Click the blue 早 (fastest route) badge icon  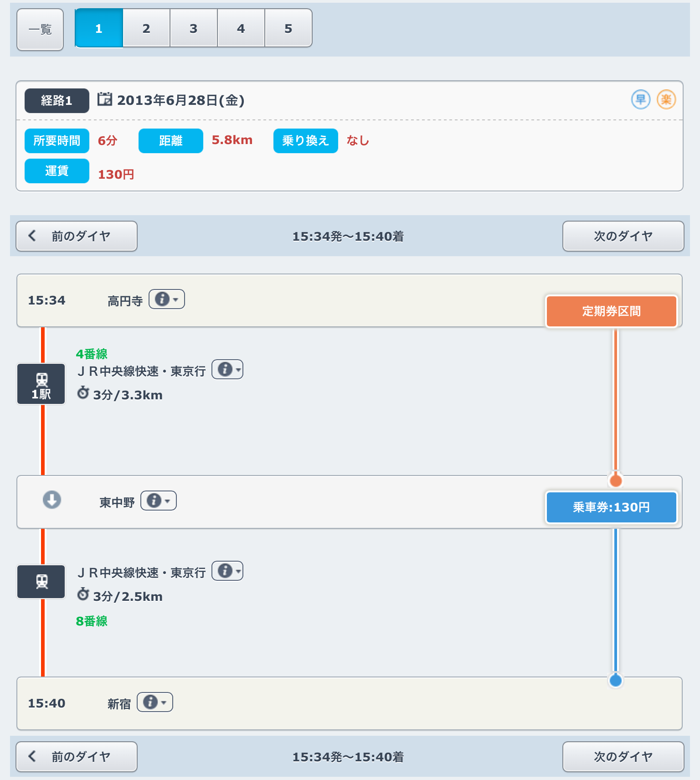(640, 99)
